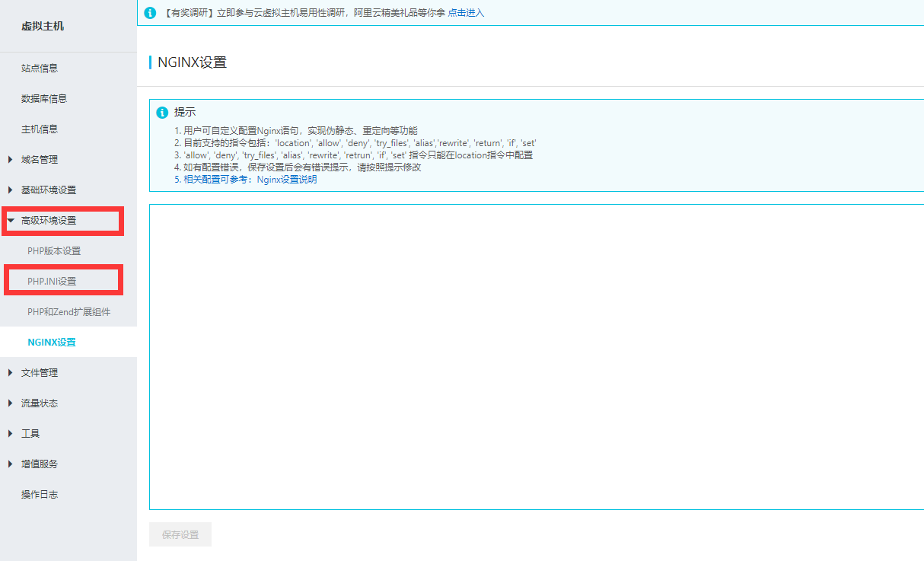Click the info icon in the survey banner
The image size is (924, 561).
click(150, 13)
